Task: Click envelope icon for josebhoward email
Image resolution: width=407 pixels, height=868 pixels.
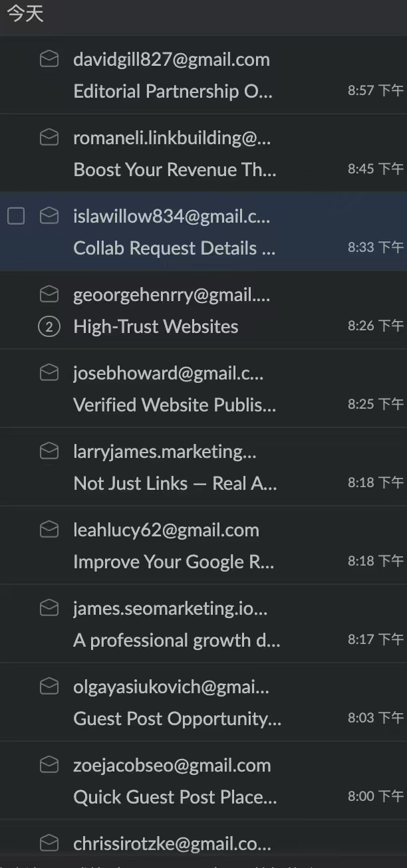Action: pos(49,373)
